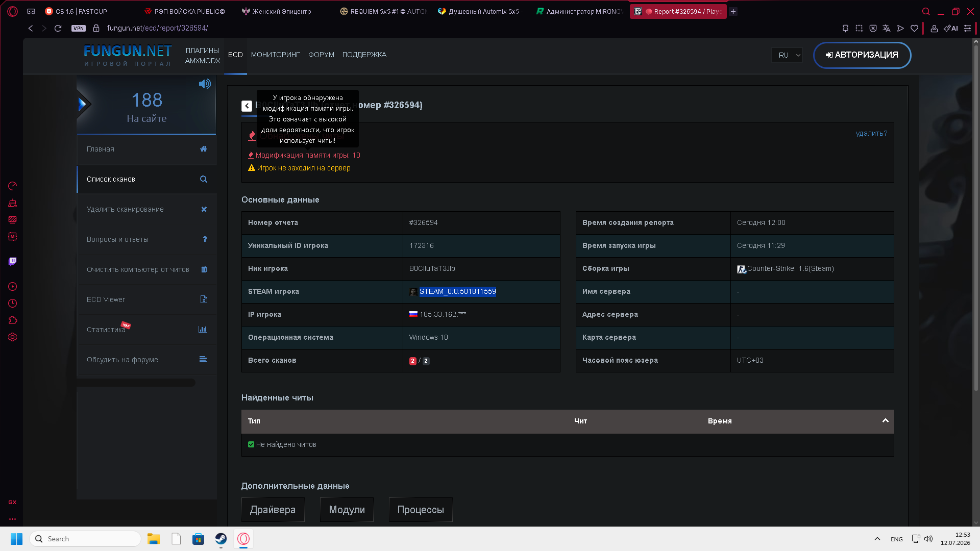This screenshot has height=551, width=980.
Task: Open the RU language dropdown
Action: pyautogui.click(x=787, y=55)
